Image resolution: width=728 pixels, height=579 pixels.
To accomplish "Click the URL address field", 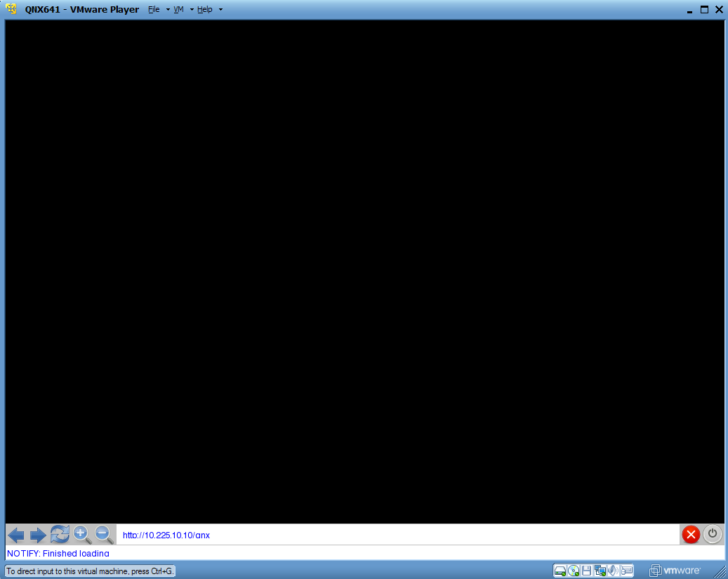I will (x=397, y=535).
